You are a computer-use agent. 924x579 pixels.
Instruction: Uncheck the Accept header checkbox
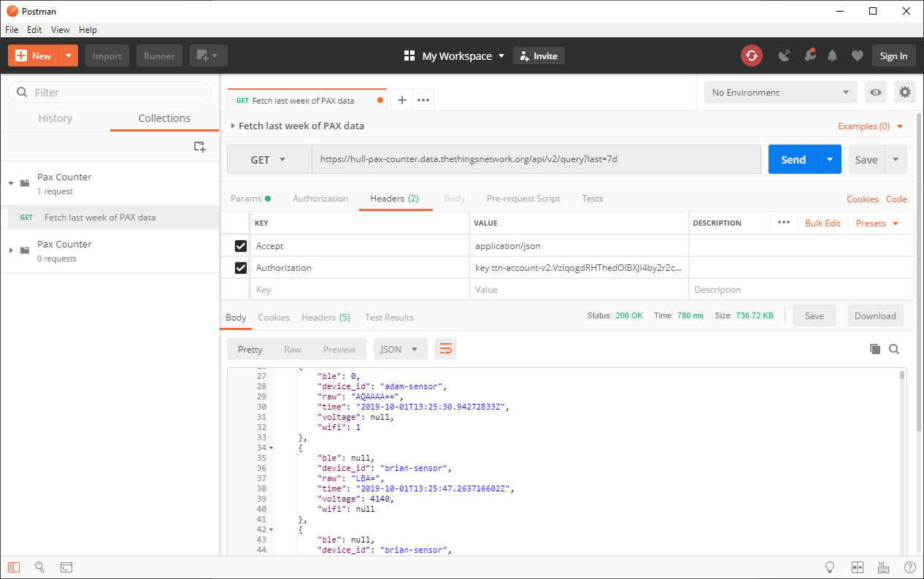point(241,246)
